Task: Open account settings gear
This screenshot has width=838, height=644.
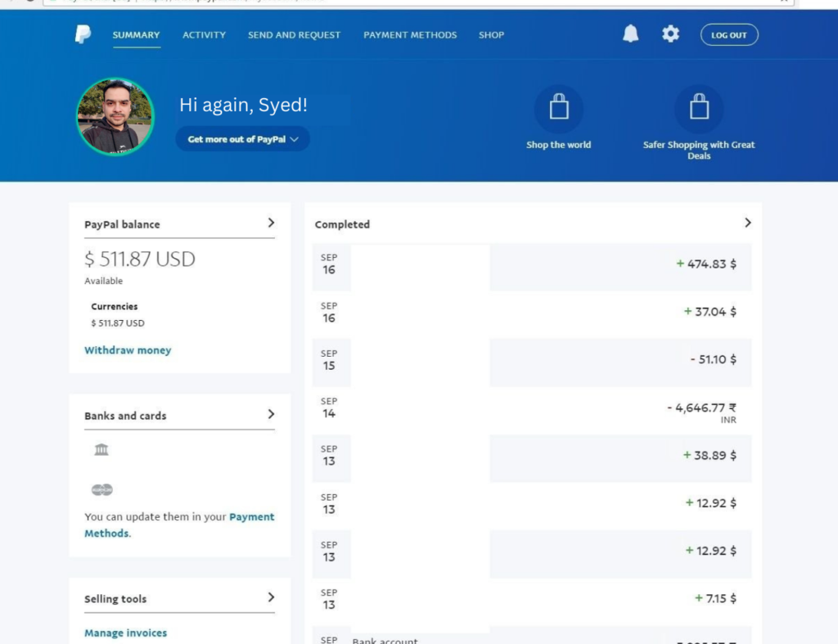Action: pyautogui.click(x=670, y=34)
